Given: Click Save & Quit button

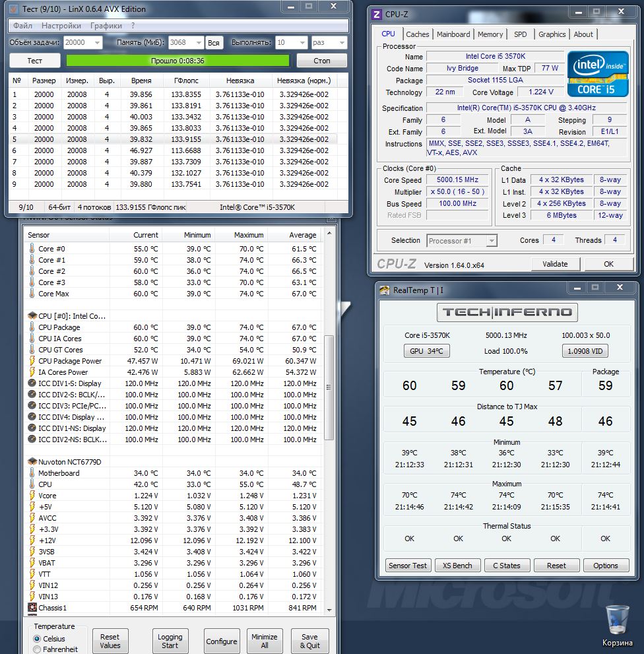Looking at the screenshot, I should [x=309, y=641].
